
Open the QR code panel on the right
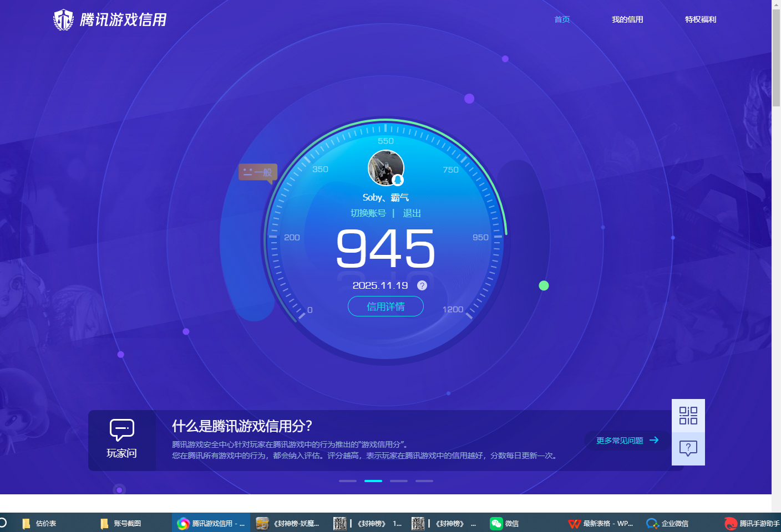688,415
